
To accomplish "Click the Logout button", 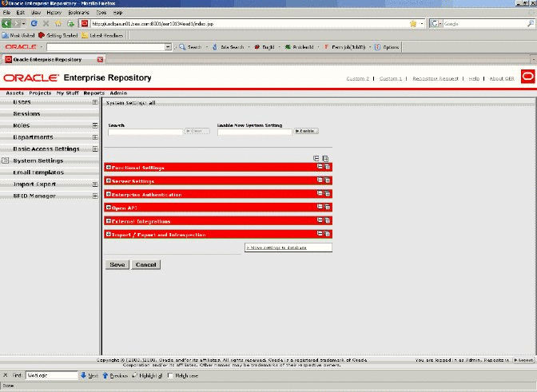I will pos(523,360).
